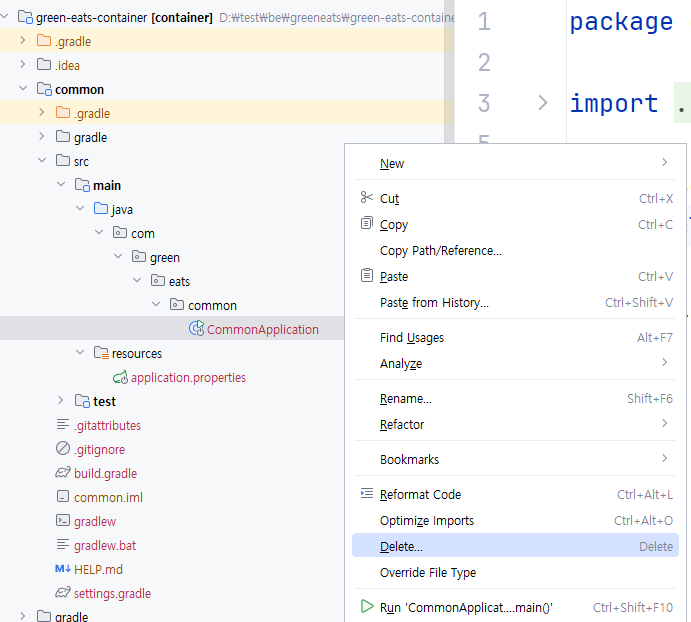Click the project panel vertical scrollbar
691x622 pixels.
(449, 71)
